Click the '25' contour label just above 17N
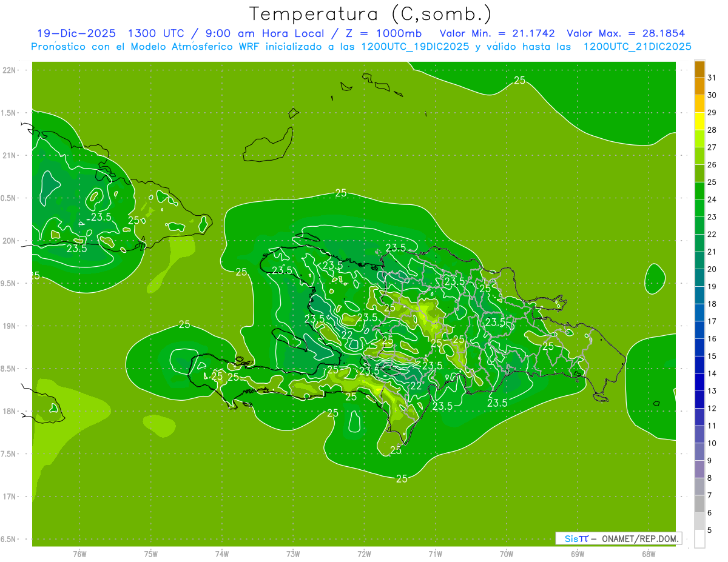 (402, 478)
